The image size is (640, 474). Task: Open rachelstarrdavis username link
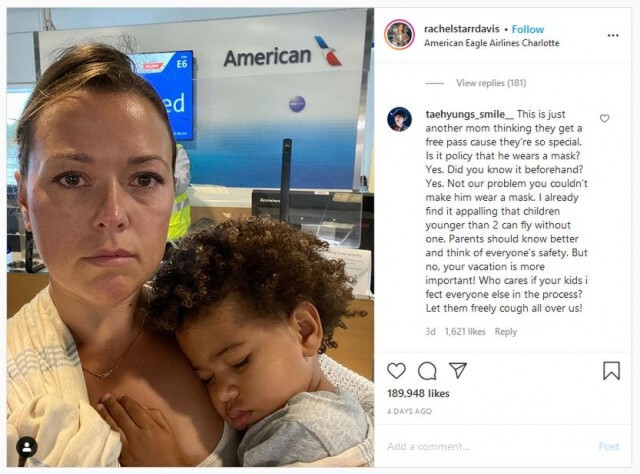[x=462, y=29]
